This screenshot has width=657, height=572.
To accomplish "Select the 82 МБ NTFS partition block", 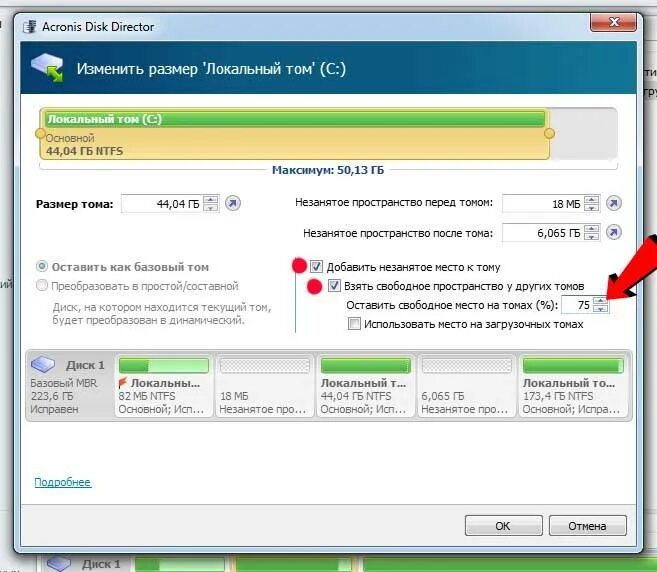I will [164, 386].
